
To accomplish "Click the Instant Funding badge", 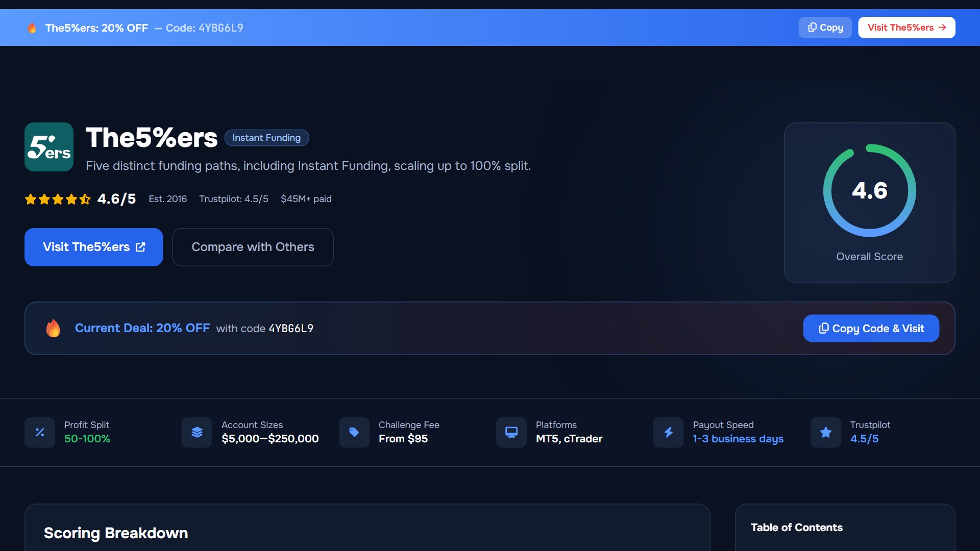I will pos(266,138).
